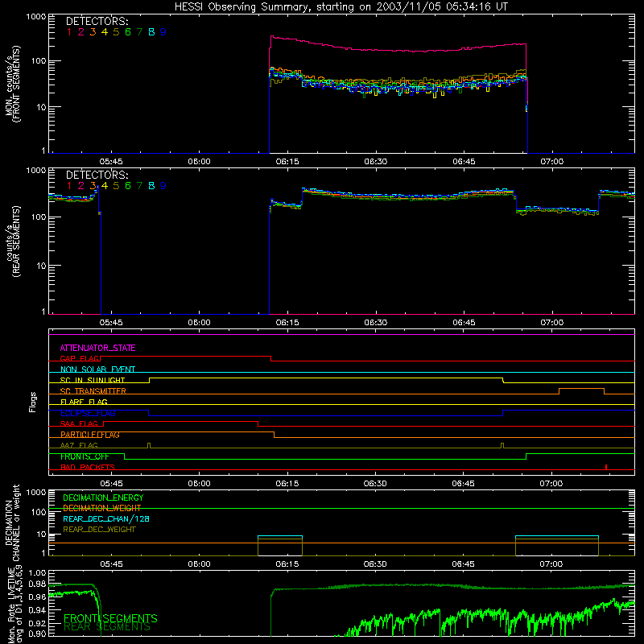Click the vertical Flags axis label
The height and width of the screenshot is (644, 644).
click(33, 402)
